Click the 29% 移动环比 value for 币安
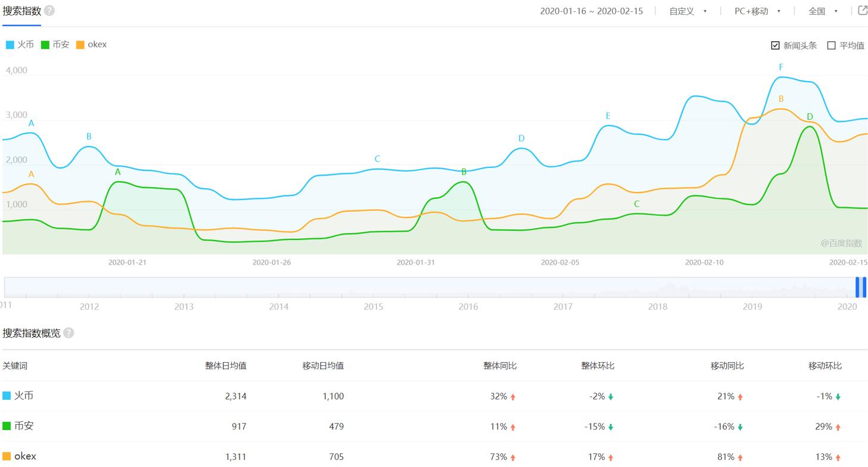The image size is (868, 467). [x=824, y=426]
